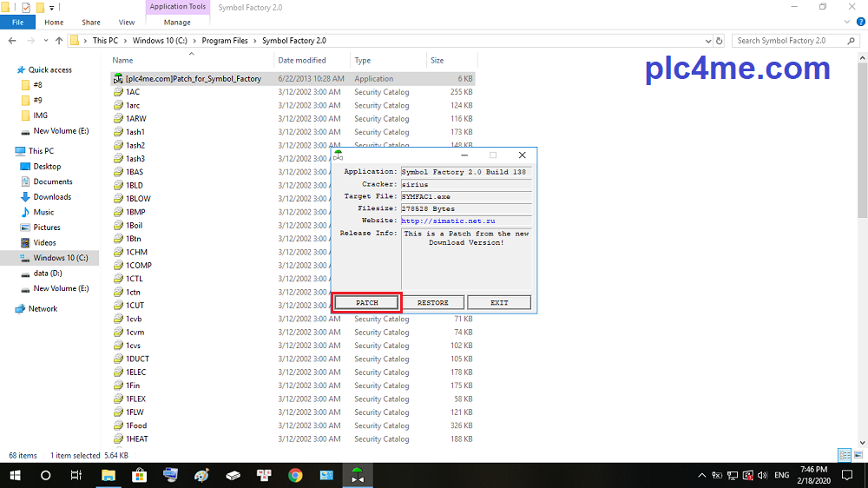Image resolution: width=868 pixels, height=488 pixels.
Task: Click the Properties quick access toolbar icon
Action: pyautogui.click(x=24, y=7)
